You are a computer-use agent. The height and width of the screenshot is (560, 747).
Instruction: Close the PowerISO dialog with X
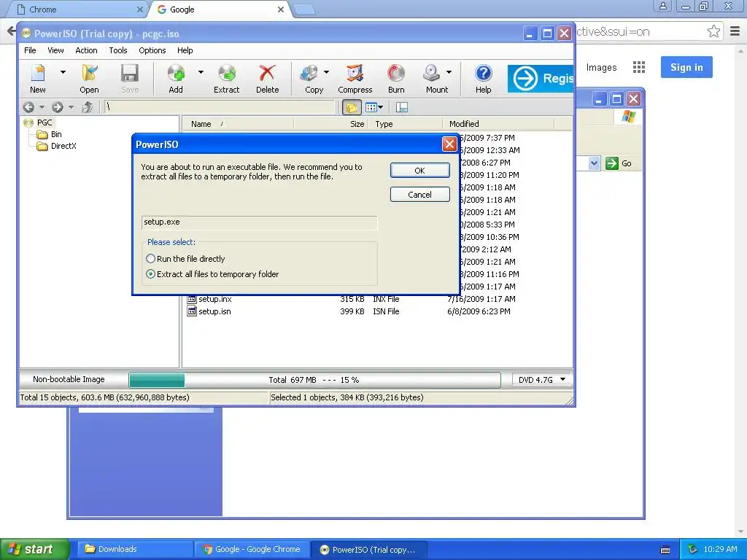click(449, 144)
